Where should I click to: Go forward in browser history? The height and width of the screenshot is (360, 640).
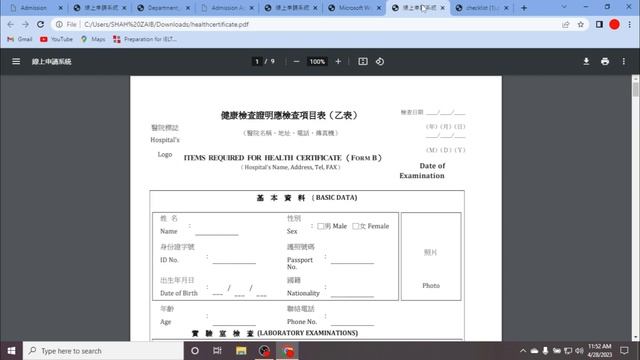click(25, 24)
